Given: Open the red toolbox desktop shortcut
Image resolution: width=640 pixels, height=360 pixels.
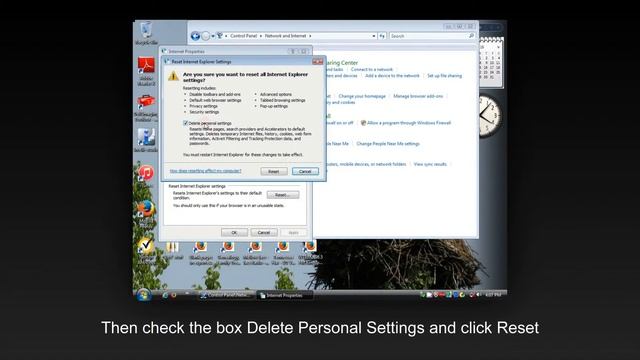Looking at the screenshot, I should pyautogui.click(x=146, y=108).
